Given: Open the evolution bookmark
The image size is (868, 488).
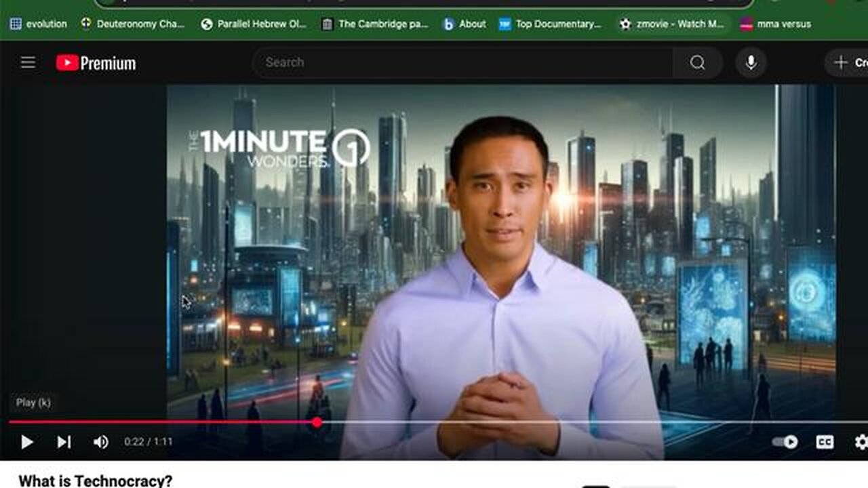Looking at the screenshot, I should click(39, 24).
